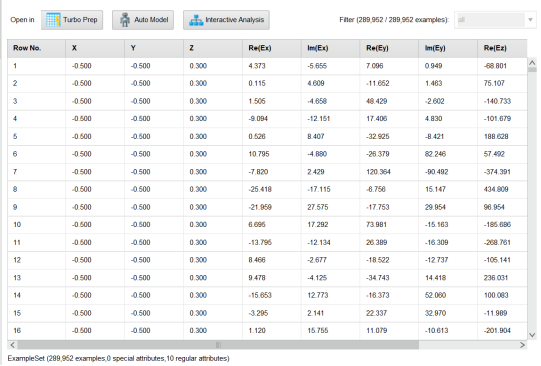The width and height of the screenshot is (541, 366).
Task: Click row number 16 cell
Action: [37, 331]
